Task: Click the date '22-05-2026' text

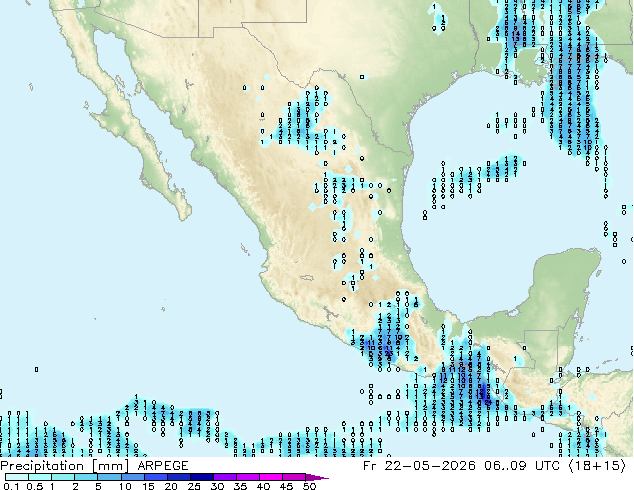Action: (x=430, y=466)
